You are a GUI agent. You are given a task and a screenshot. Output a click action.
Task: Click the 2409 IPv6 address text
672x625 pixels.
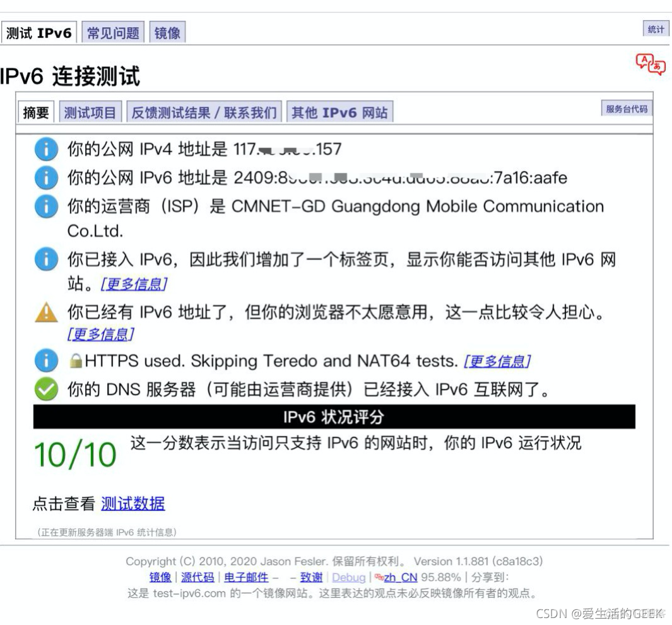click(x=400, y=177)
